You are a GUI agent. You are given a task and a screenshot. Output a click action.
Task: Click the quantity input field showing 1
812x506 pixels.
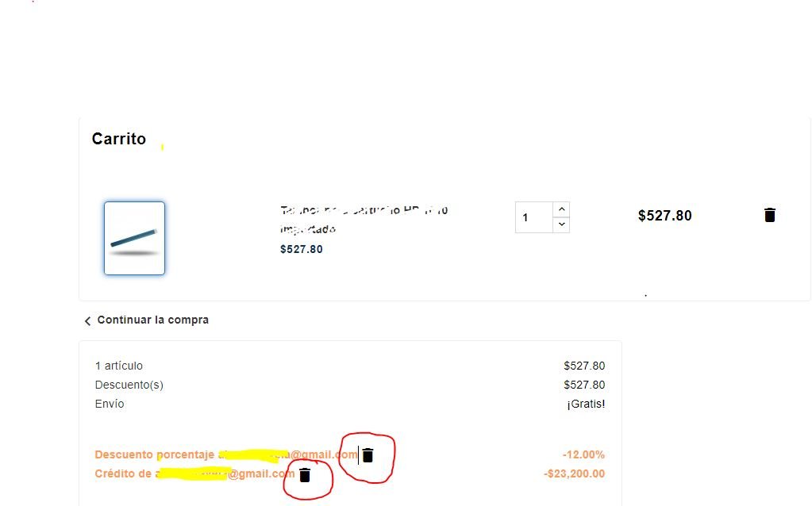[x=534, y=217]
